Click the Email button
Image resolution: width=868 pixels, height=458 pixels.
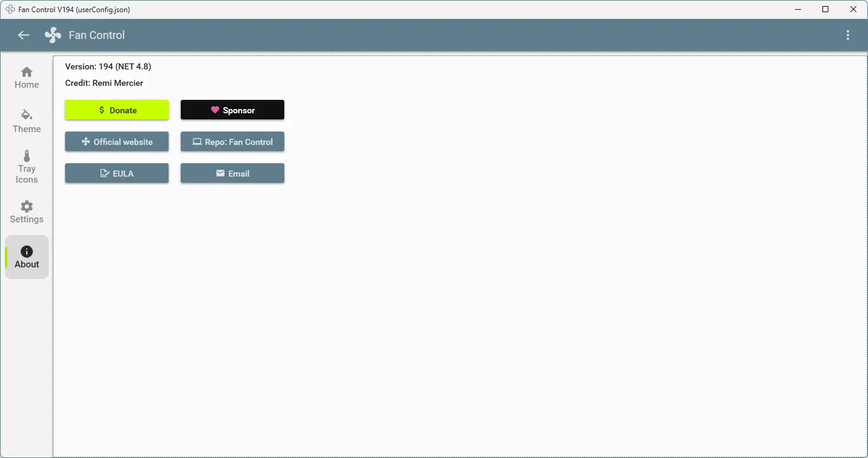(x=233, y=174)
